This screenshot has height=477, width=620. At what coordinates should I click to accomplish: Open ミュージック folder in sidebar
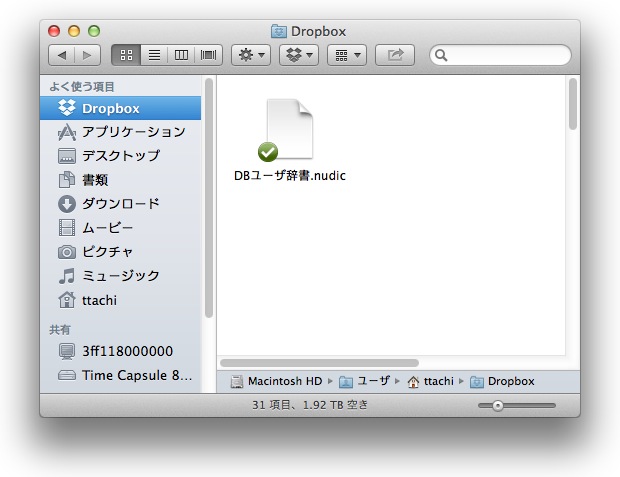coord(120,276)
